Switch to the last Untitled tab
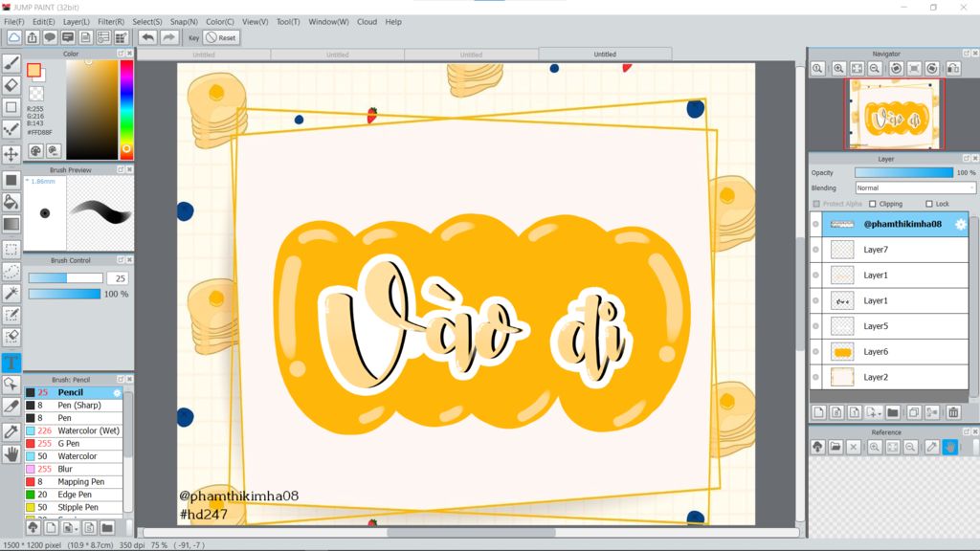 (x=605, y=55)
